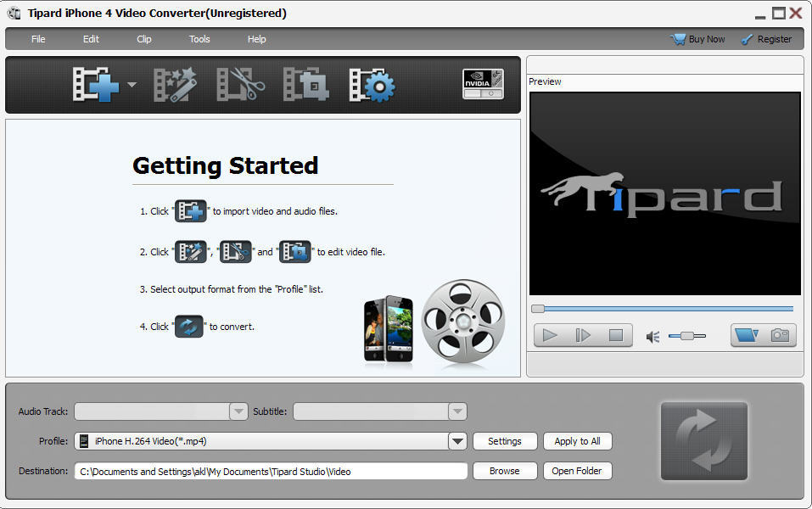
Task: Click the iPhone profile device icon
Action: (84, 441)
